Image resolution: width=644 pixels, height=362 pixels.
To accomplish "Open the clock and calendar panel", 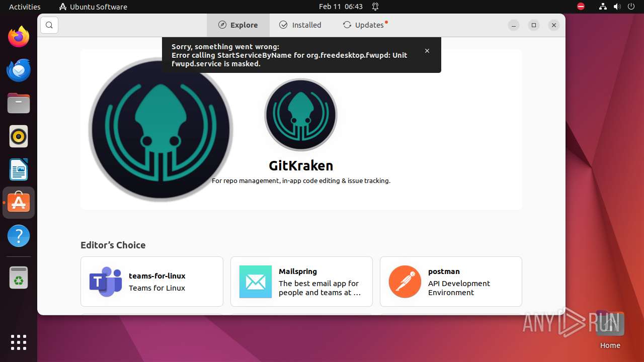I will pyautogui.click(x=341, y=7).
